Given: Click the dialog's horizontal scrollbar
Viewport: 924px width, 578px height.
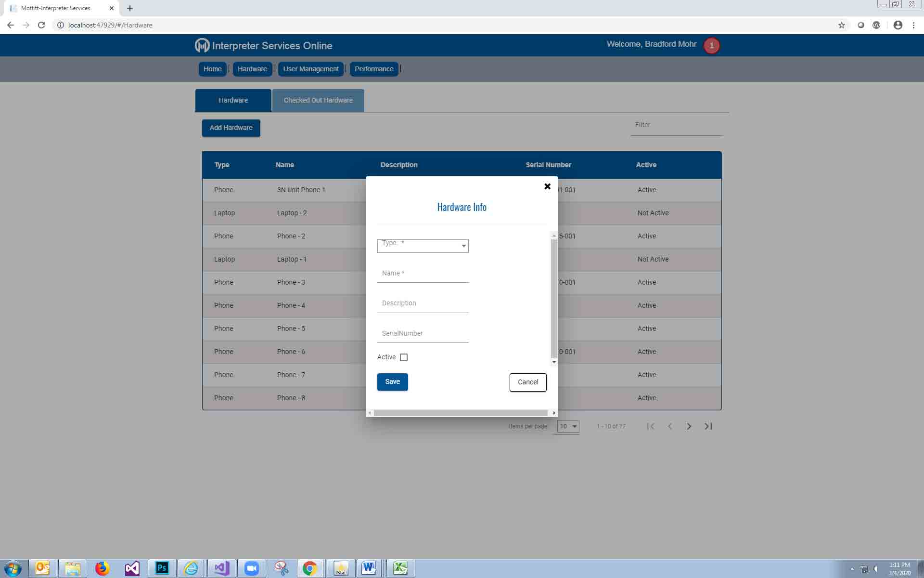Looking at the screenshot, I should (x=461, y=413).
